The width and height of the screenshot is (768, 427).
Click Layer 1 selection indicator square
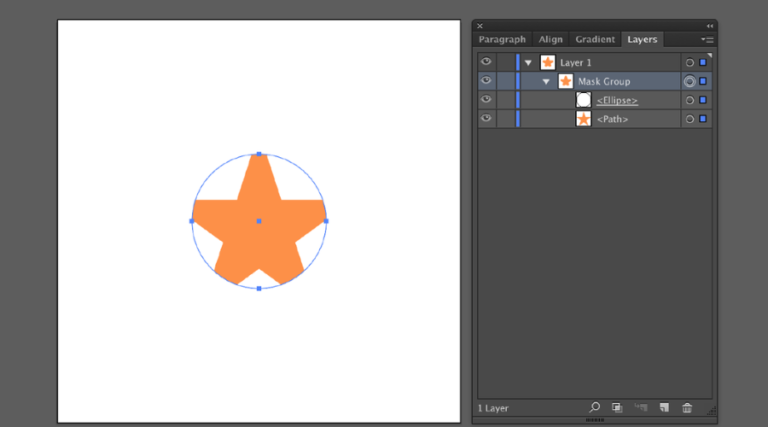tap(703, 62)
